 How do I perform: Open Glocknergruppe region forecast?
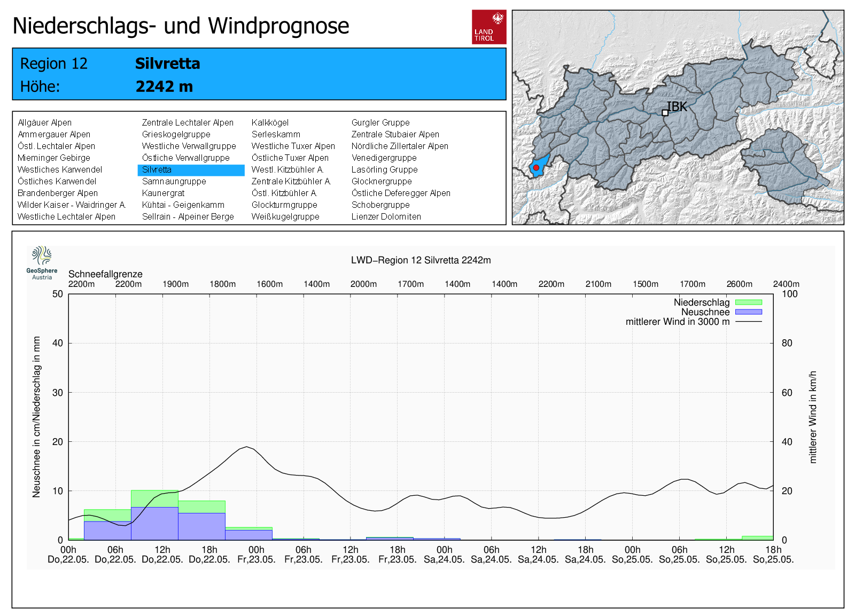tap(381, 182)
